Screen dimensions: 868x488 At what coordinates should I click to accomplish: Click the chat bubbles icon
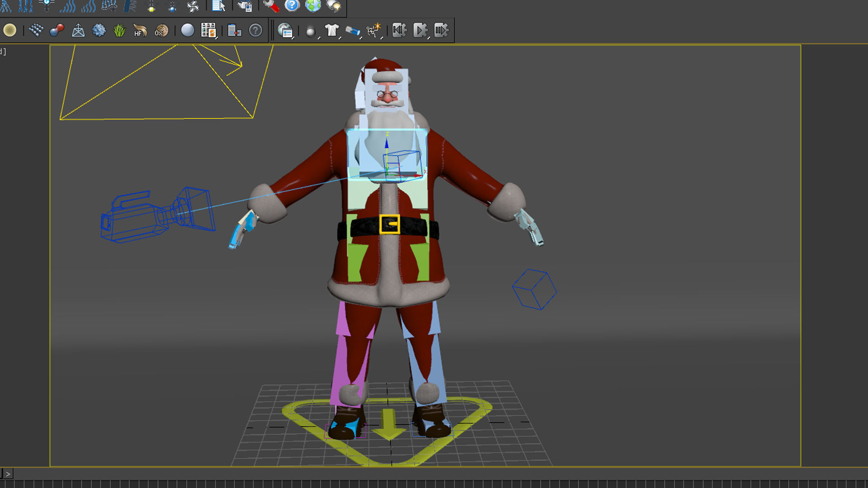click(x=334, y=5)
